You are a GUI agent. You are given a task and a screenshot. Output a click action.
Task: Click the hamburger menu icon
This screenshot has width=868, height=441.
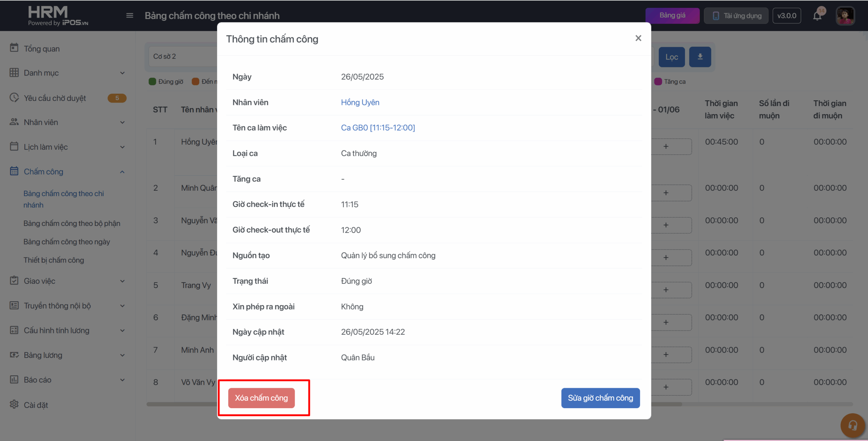130,16
